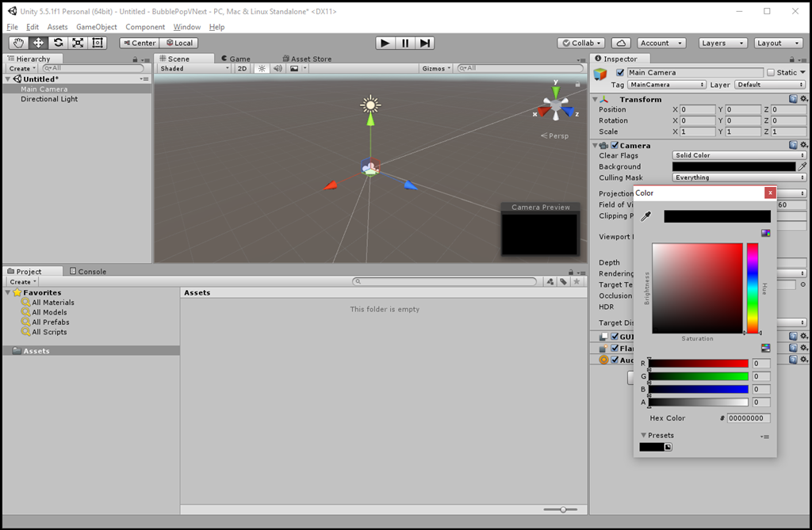Toggle Main Camera active checkbox

coord(620,72)
